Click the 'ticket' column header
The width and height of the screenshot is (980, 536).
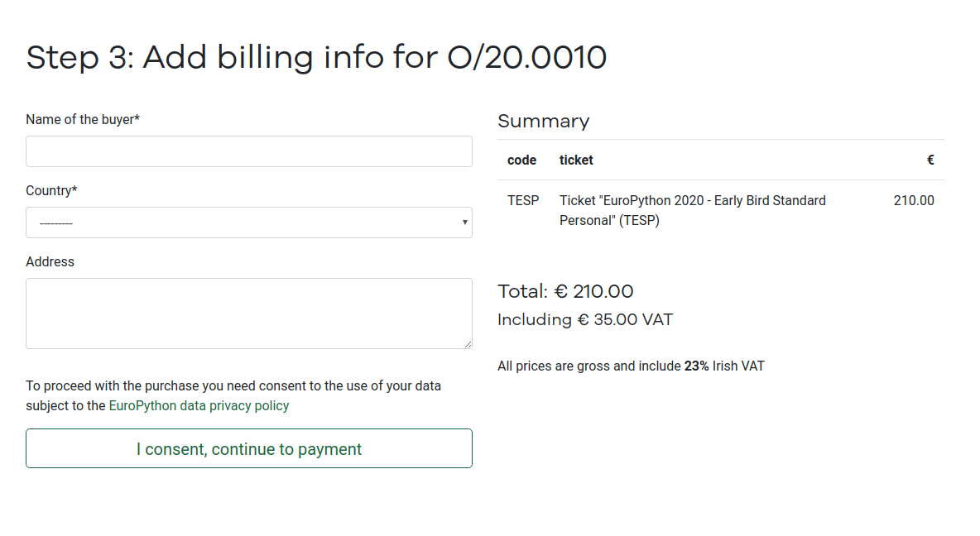coord(576,160)
